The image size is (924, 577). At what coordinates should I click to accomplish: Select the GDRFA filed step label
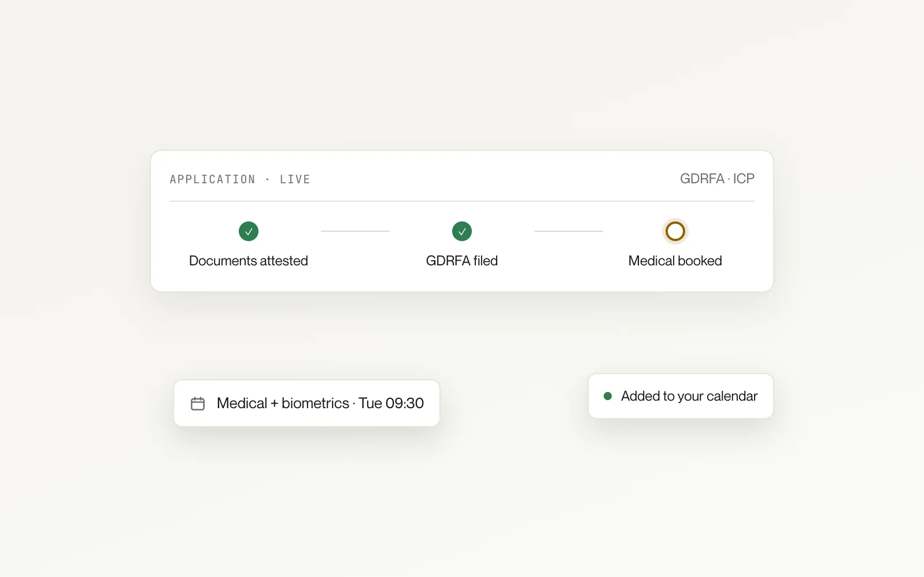coord(462,261)
